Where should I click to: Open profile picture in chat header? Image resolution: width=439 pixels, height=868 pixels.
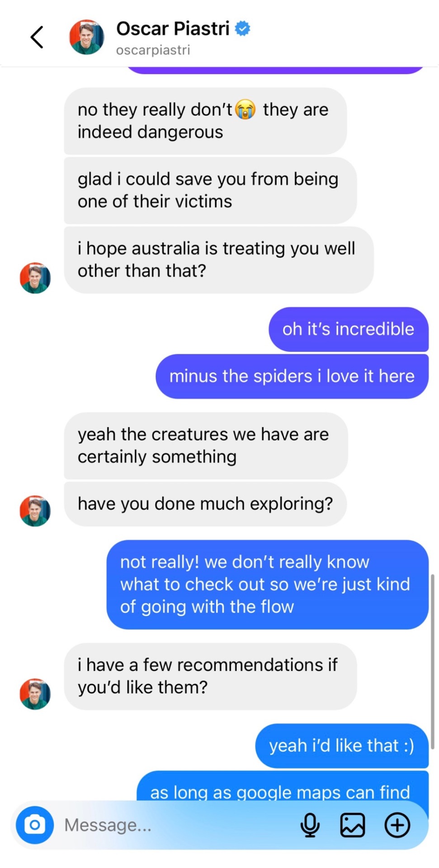point(86,37)
